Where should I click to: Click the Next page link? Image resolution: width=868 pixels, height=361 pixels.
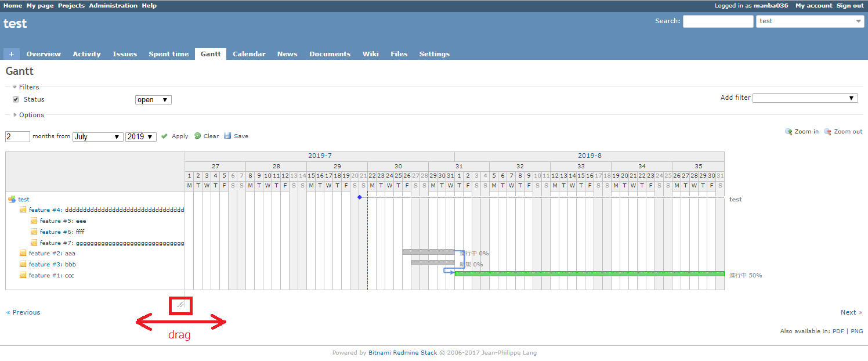[x=849, y=312]
